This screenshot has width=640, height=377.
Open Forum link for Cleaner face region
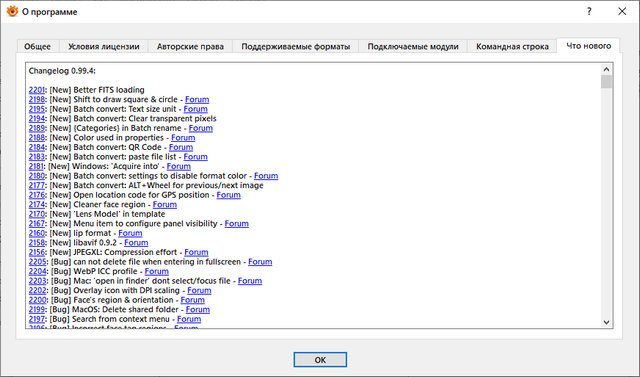coord(165,204)
